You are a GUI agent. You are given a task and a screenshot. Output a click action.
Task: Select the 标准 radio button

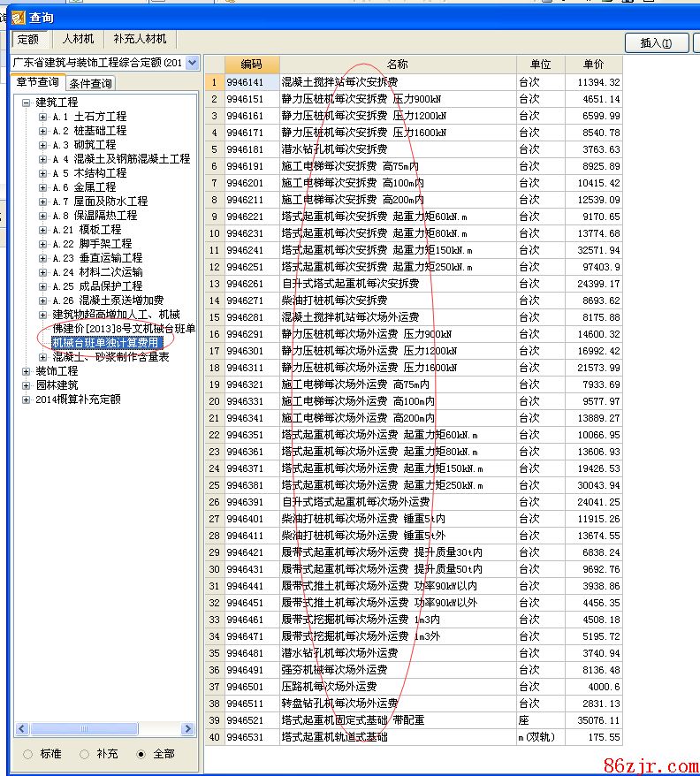coord(27,754)
